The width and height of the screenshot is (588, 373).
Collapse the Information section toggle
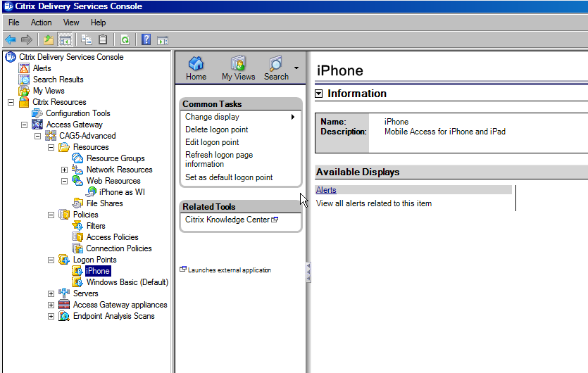tap(319, 94)
